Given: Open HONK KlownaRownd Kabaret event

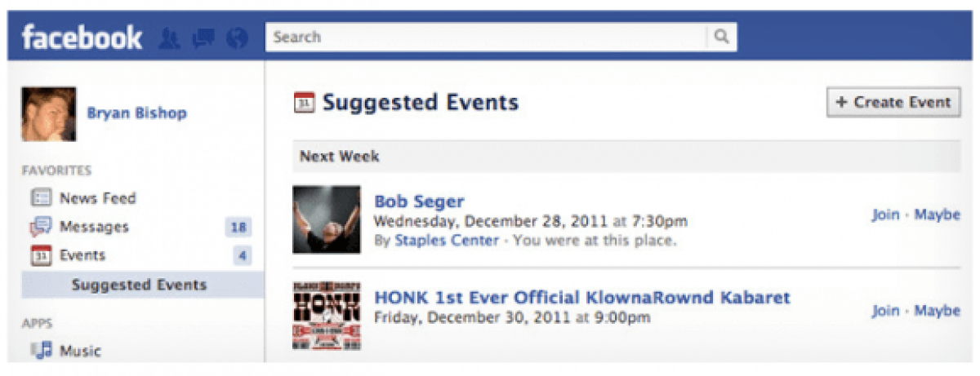Looking at the screenshot, I should pyautogui.click(x=581, y=298).
